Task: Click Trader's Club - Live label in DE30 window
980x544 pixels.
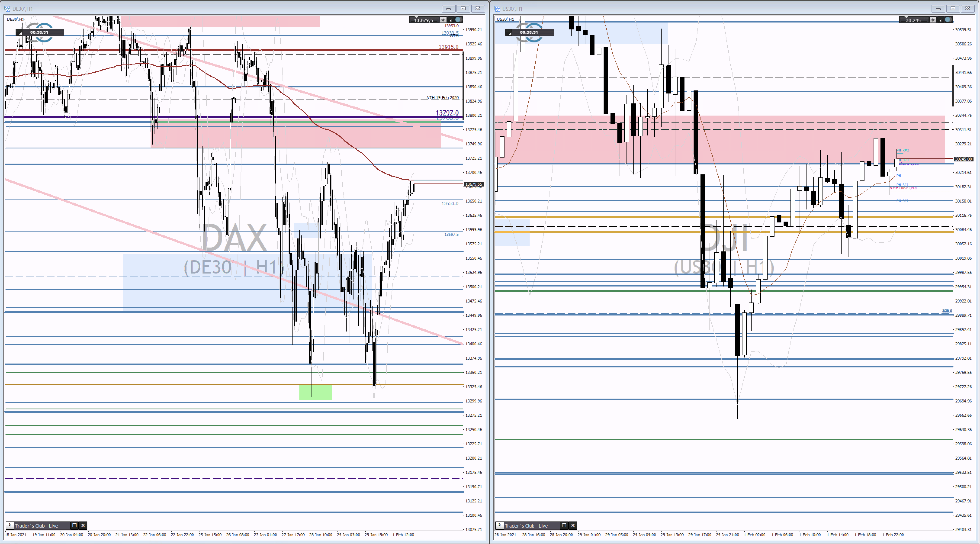Action: click(37, 526)
